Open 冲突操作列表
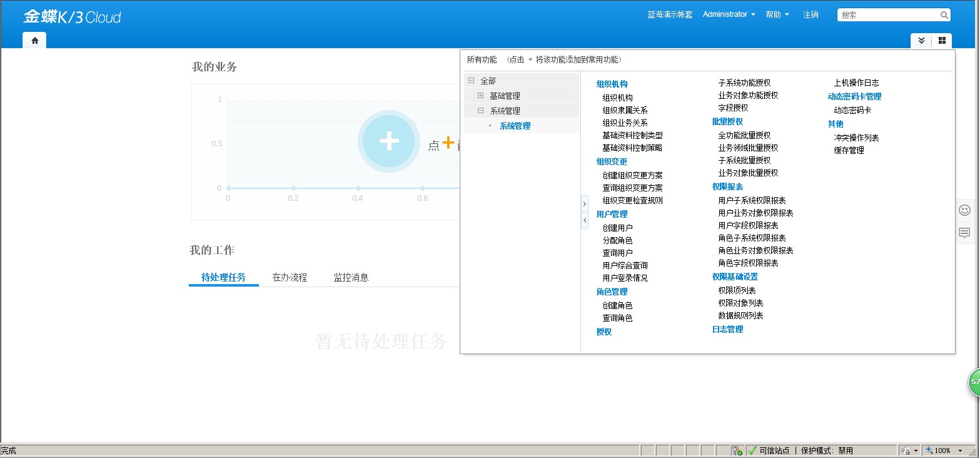This screenshot has width=980, height=458. pyautogui.click(x=856, y=138)
